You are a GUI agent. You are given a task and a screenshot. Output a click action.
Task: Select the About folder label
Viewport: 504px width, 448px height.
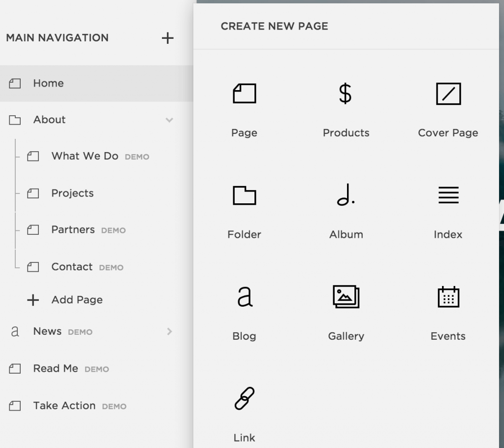click(x=50, y=120)
